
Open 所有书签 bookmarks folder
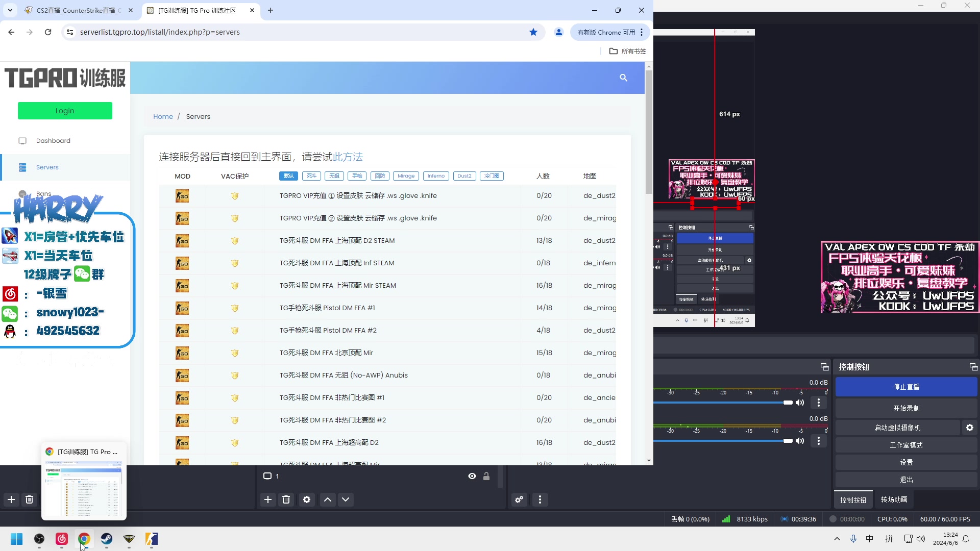point(628,51)
